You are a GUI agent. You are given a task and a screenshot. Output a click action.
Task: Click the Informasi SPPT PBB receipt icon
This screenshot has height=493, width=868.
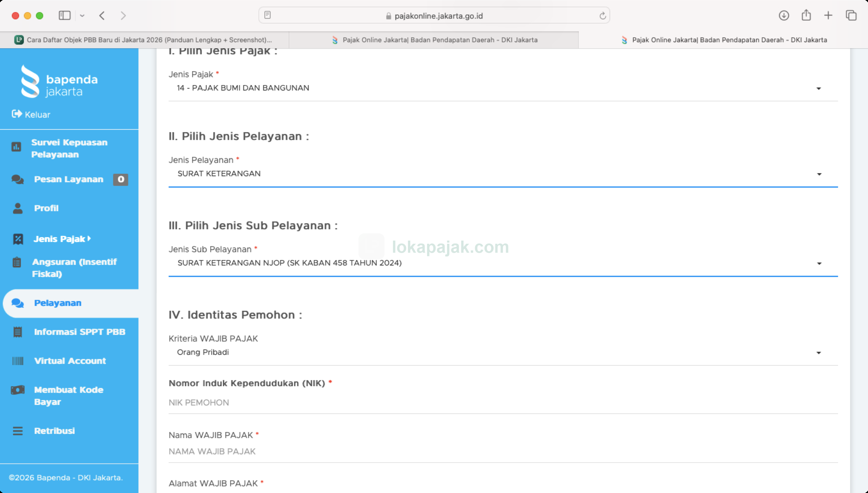click(18, 332)
